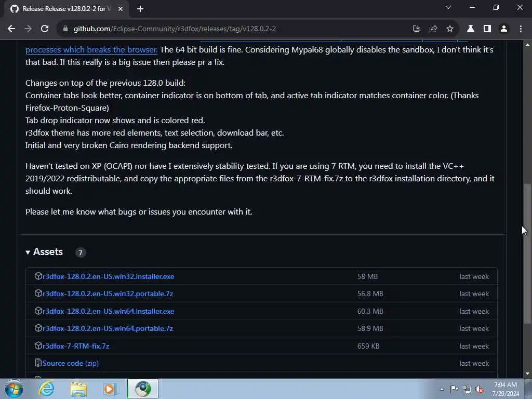Image resolution: width=532 pixels, height=399 pixels.
Task: Click package icon beside win64.portable.7z
Action: click(x=38, y=328)
